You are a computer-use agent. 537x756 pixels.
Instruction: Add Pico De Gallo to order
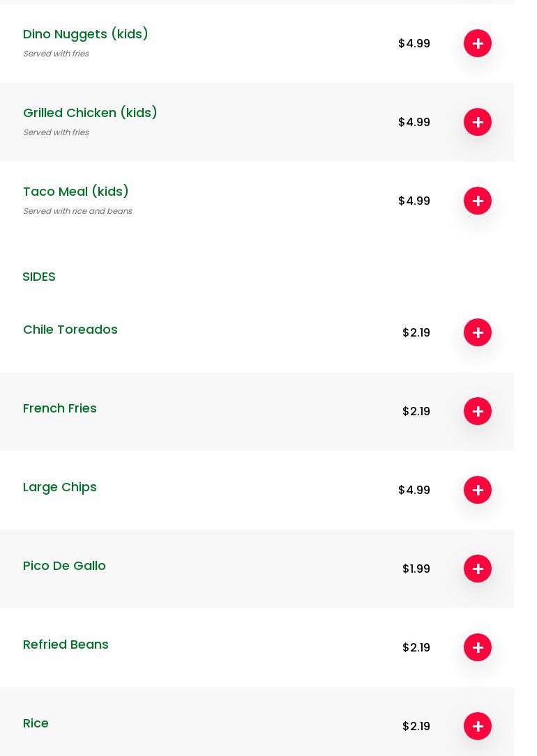pos(478,569)
